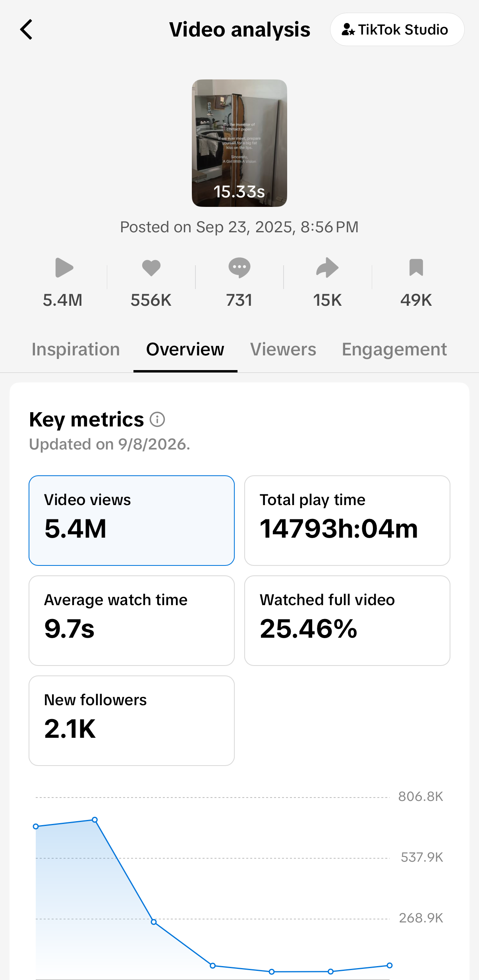Select the Watched full video card
Viewport: 479px width, 980px height.
[x=347, y=621]
